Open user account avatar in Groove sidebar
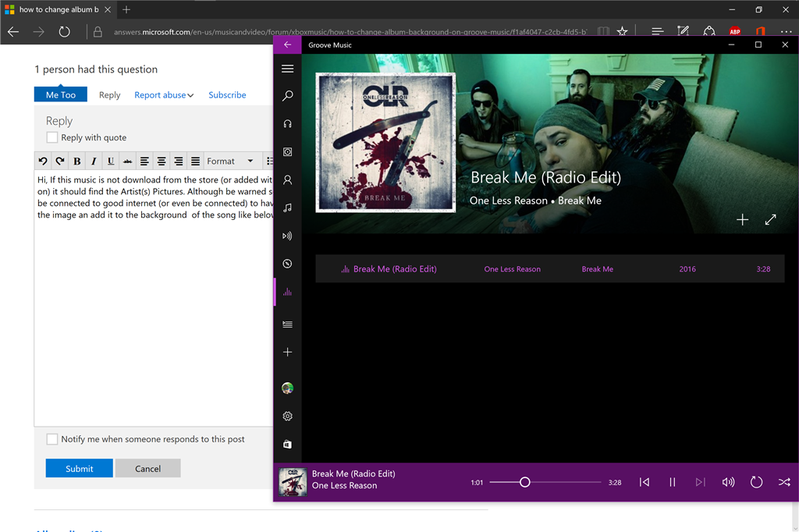799x532 pixels. click(287, 388)
